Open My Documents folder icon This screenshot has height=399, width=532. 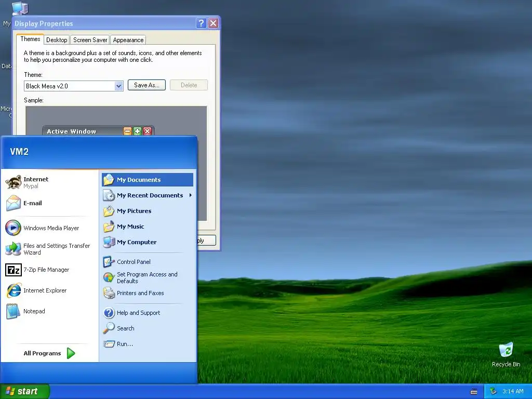(109, 179)
